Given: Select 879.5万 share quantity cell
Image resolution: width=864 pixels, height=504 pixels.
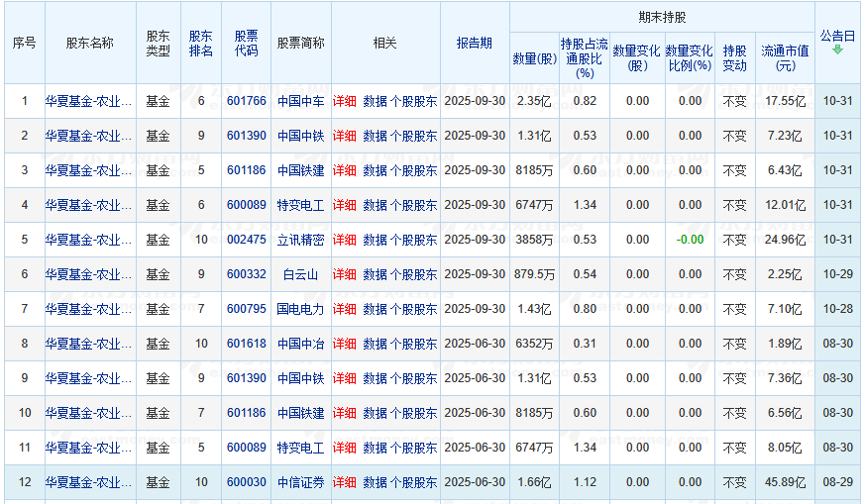Looking at the screenshot, I should click(534, 274).
